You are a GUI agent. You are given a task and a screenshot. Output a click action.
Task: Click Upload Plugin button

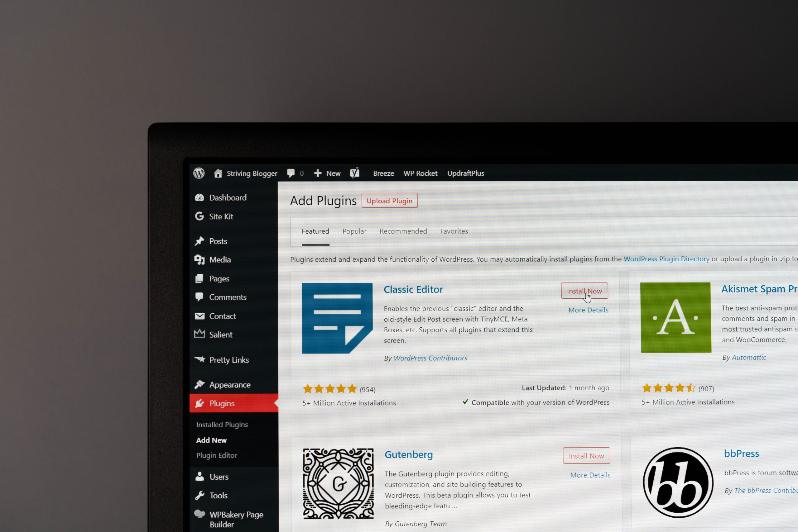pyautogui.click(x=389, y=200)
